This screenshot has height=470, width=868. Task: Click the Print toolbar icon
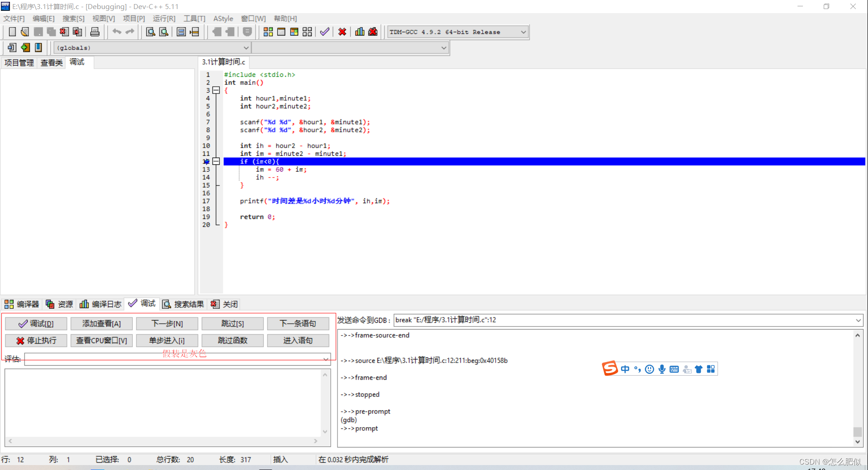[95, 32]
